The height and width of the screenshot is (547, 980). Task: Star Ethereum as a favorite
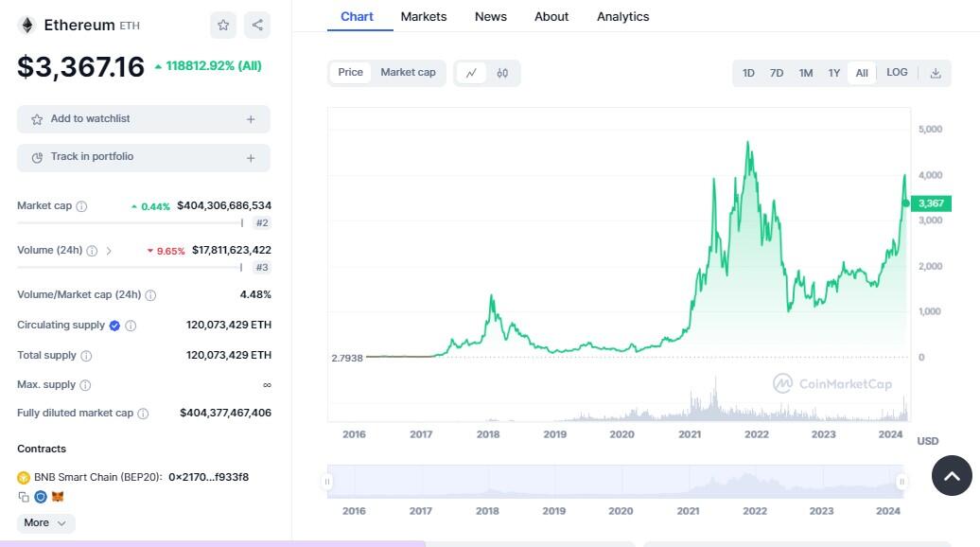tap(223, 25)
